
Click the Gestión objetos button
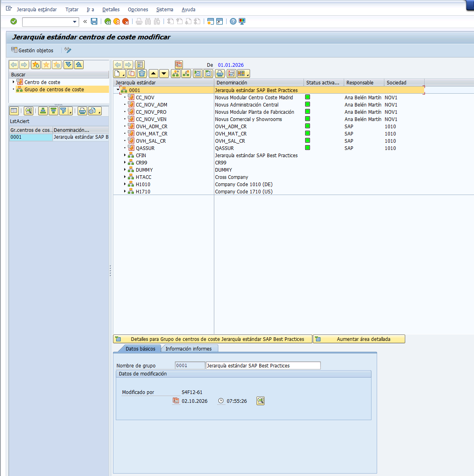[32, 50]
